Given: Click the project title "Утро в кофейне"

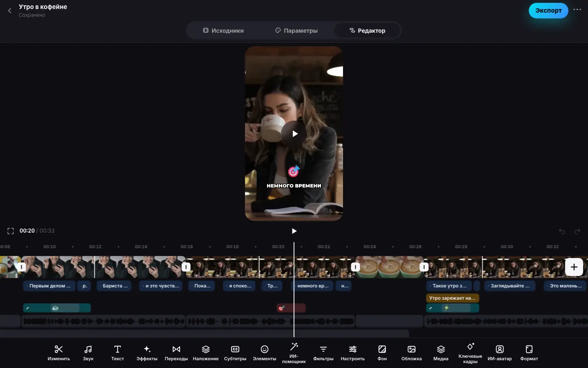Looking at the screenshot, I should click(43, 7).
